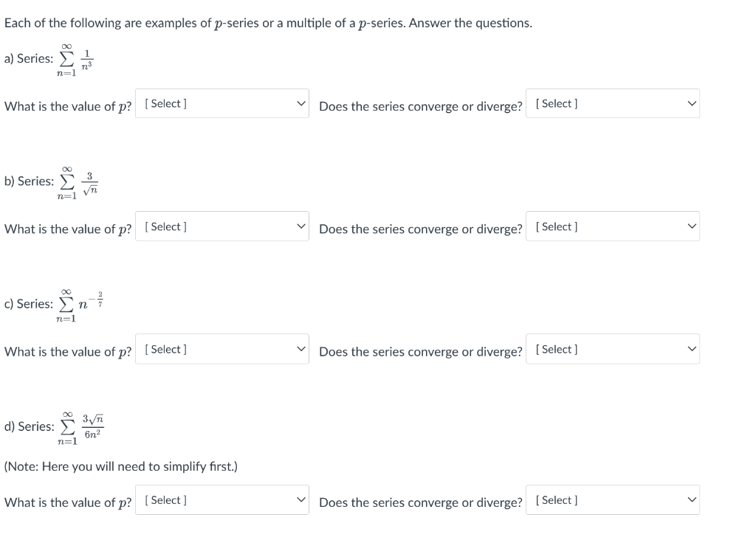Screen dimensions: 756x543
Task: Click the chevron on series b convergence selector
Action: [692, 226]
